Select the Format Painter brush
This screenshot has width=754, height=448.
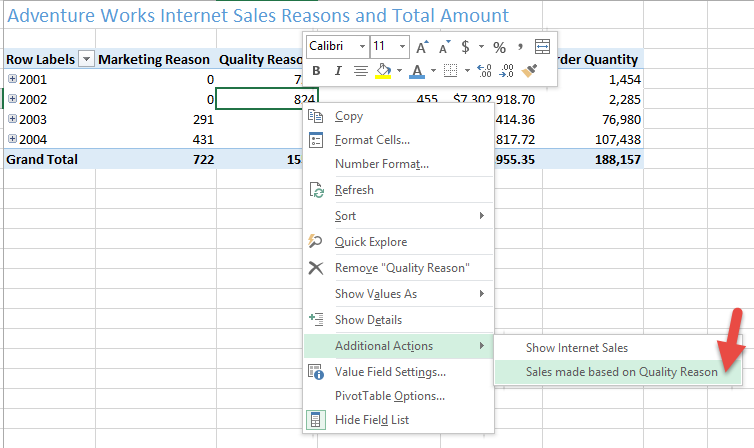pyautogui.click(x=529, y=71)
